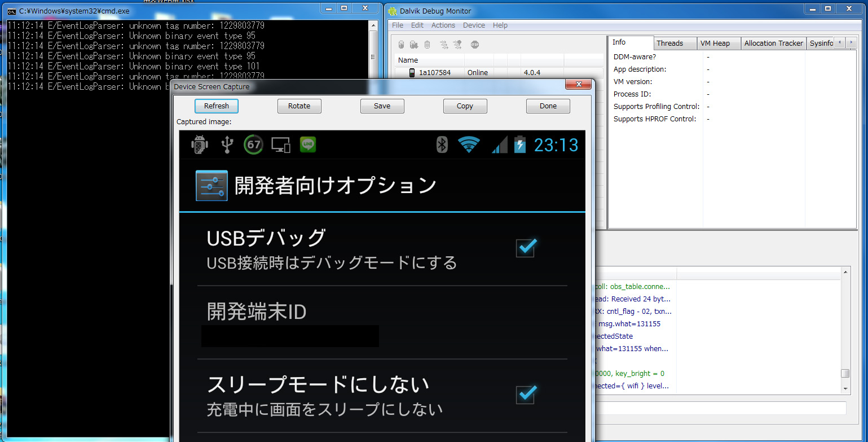Click the Stop Process icon
Screen dimensions: 868x442
(475, 45)
